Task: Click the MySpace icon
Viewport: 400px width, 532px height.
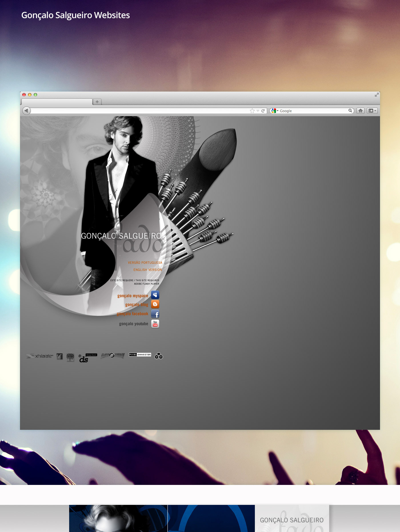Action: [x=155, y=295]
